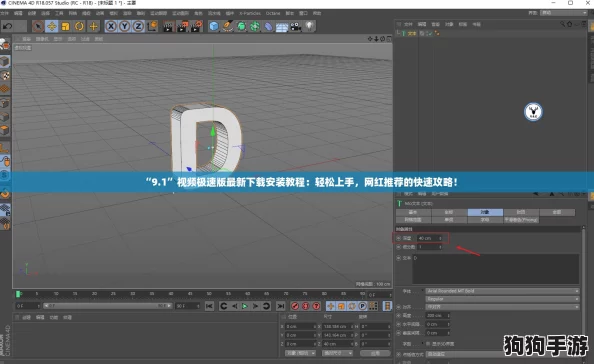Switch to the highlighted Object tab in attributes
This screenshot has height=364, width=594.
[485, 212]
